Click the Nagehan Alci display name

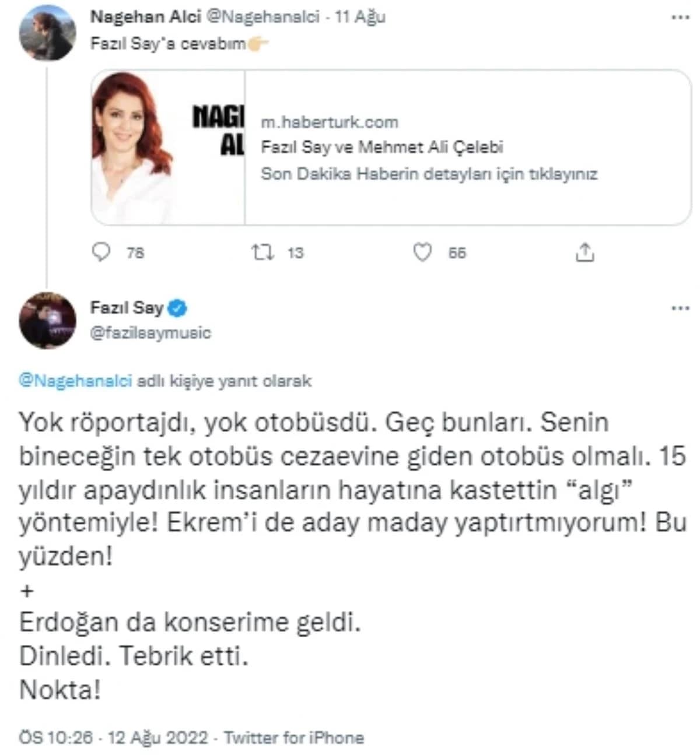(x=145, y=16)
